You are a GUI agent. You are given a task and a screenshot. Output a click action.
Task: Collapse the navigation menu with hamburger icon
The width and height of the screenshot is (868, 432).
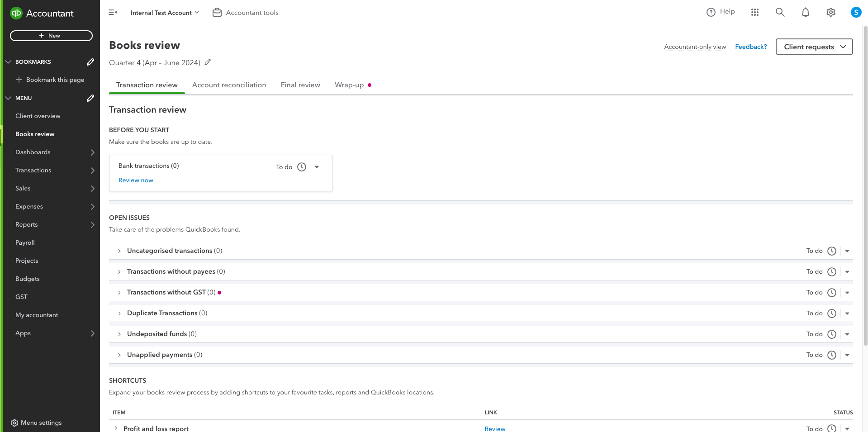click(113, 13)
